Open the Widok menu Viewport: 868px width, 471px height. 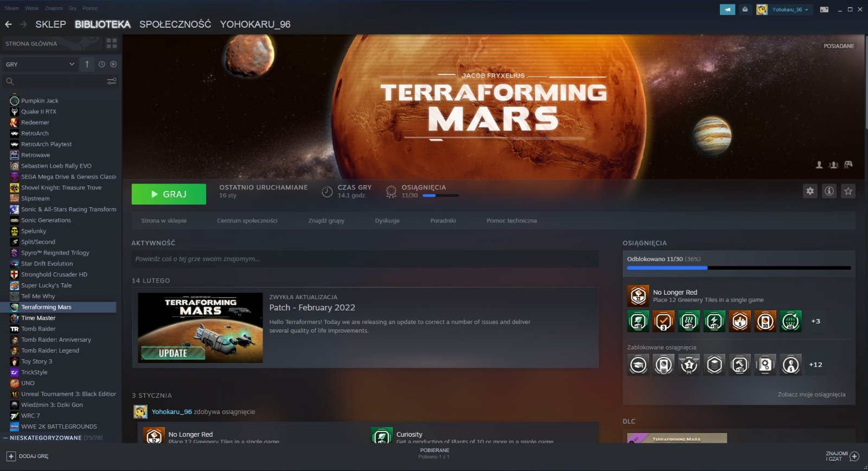click(x=32, y=8)
